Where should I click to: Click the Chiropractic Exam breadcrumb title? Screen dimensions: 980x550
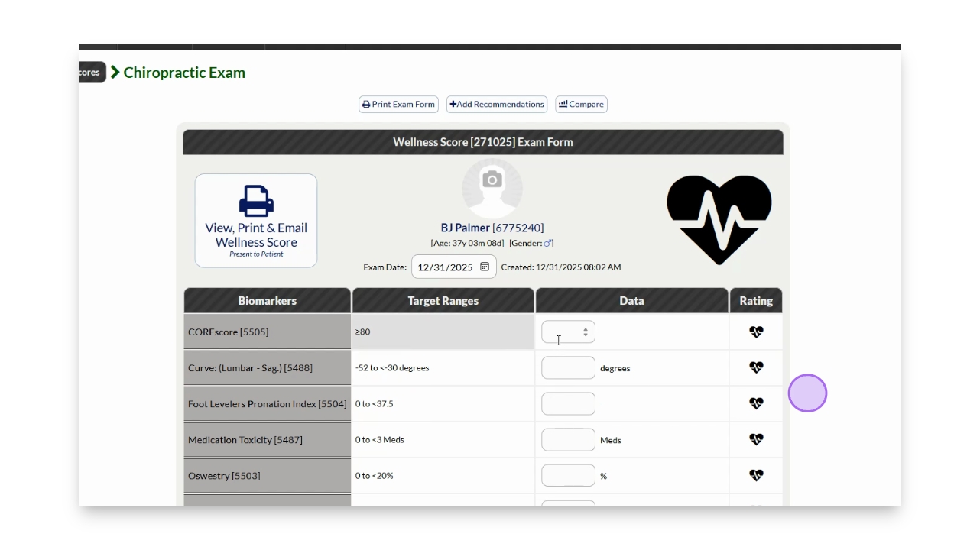coord(184,73)
